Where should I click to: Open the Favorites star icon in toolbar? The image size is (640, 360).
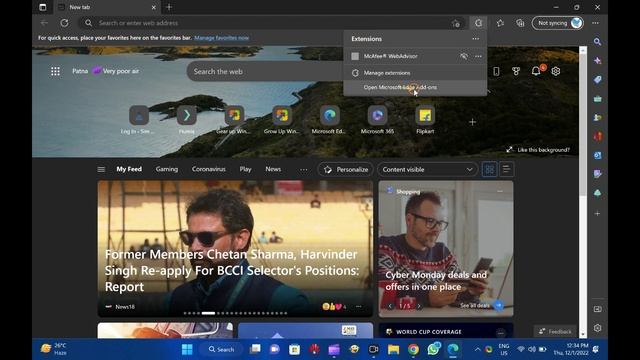pyautogui.click(x=500, y=23)
